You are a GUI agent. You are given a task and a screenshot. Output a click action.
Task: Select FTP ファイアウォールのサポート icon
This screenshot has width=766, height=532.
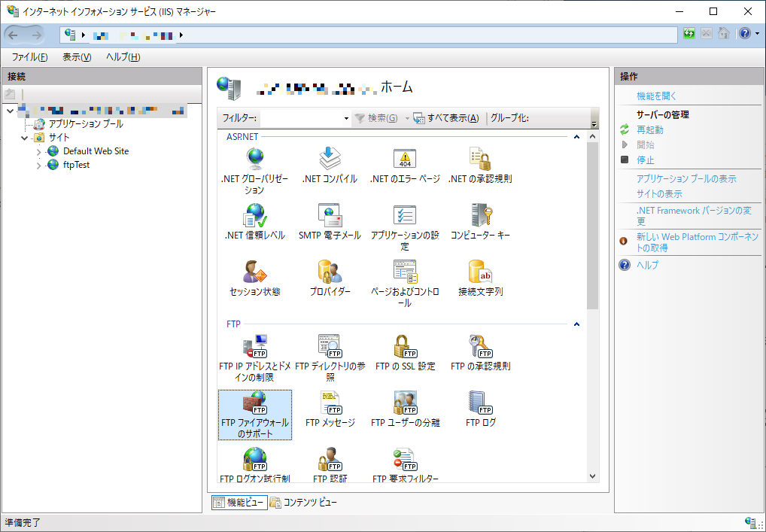[254, 415]
